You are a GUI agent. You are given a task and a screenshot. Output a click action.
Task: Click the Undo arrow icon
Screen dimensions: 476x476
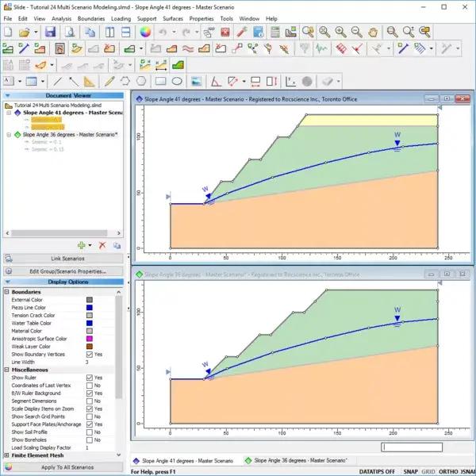163,32
